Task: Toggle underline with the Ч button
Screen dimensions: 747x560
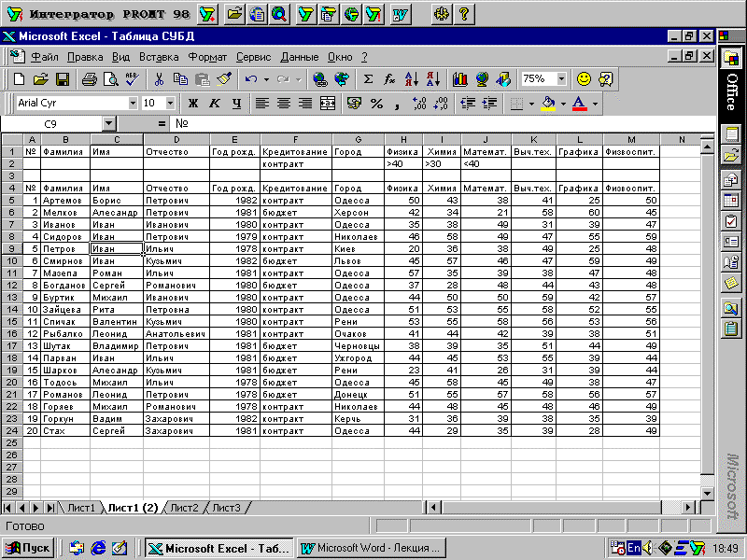Action: pos(236,104)
